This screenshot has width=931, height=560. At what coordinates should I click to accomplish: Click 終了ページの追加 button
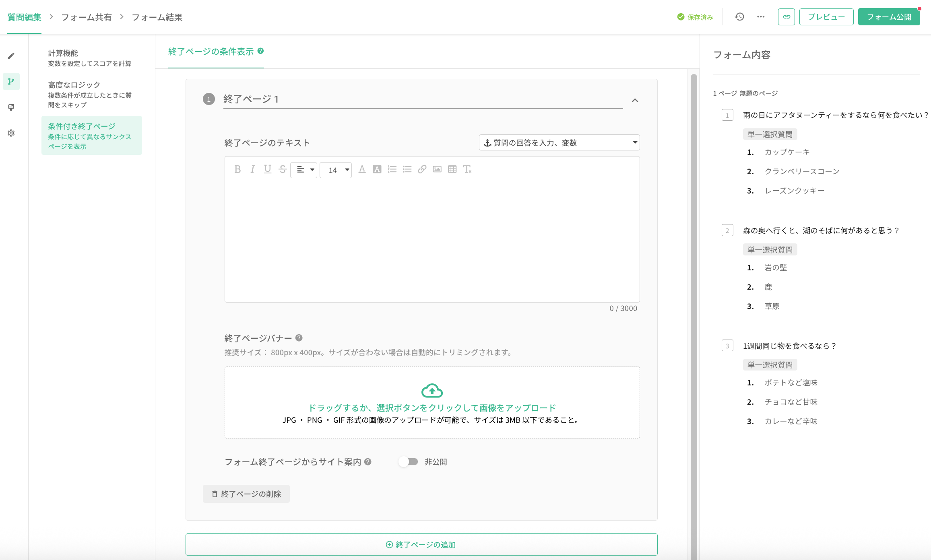421,544
